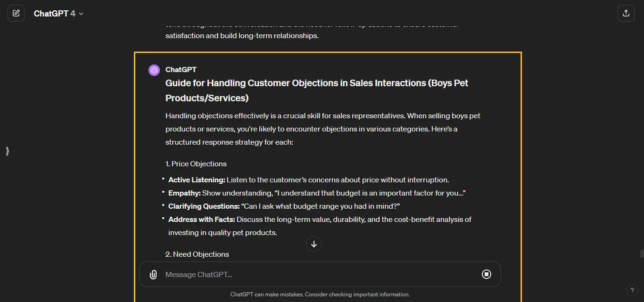Click the model version number 4 in header
644x302 pixels.
[x=72, y=13]
